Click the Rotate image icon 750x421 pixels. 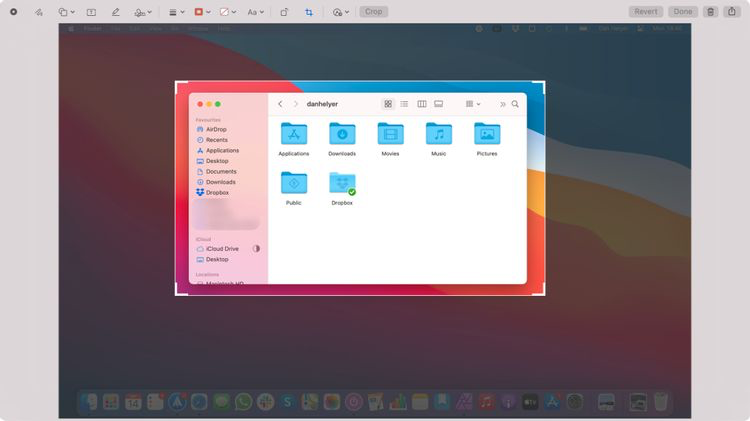pyautogui.click(x=284, y=12)
